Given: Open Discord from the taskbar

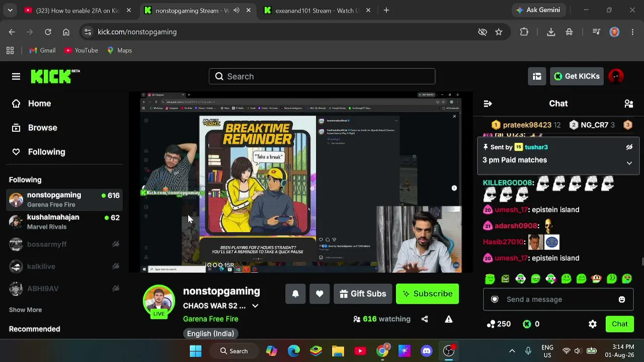Looking at the screenshot, I should point(427,351).
